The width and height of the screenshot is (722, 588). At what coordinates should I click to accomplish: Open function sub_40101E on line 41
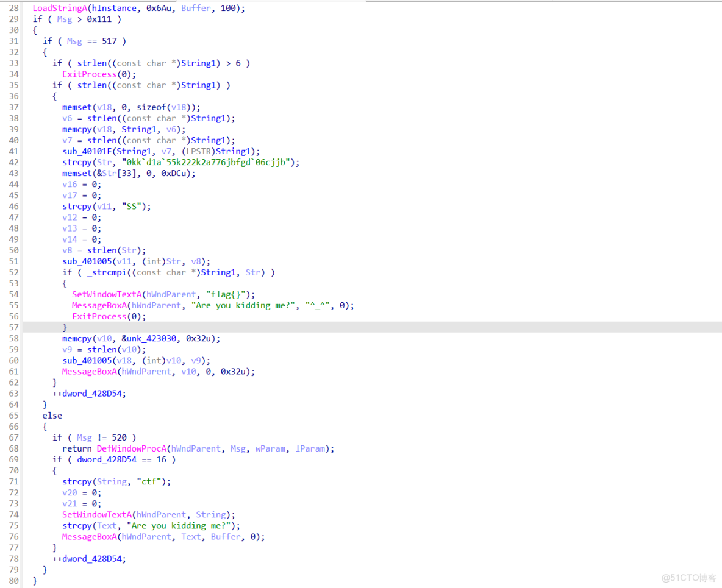coord(87,152)
